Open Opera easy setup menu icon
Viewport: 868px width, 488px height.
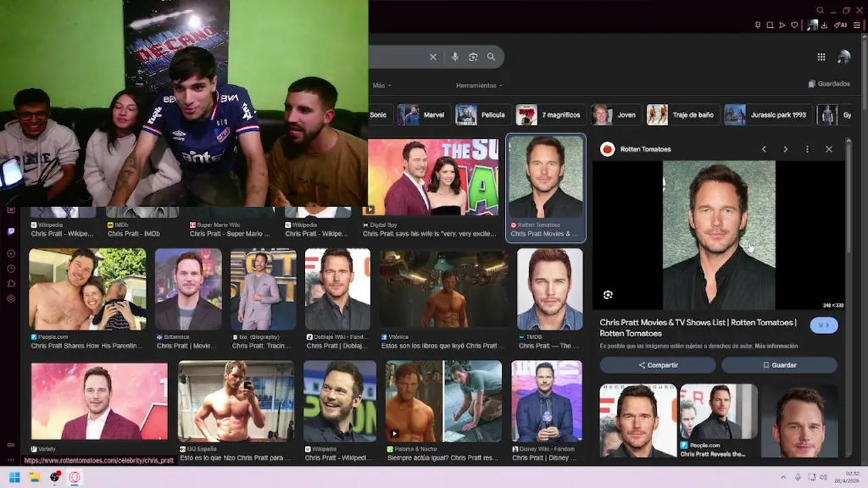click(856, 25)
